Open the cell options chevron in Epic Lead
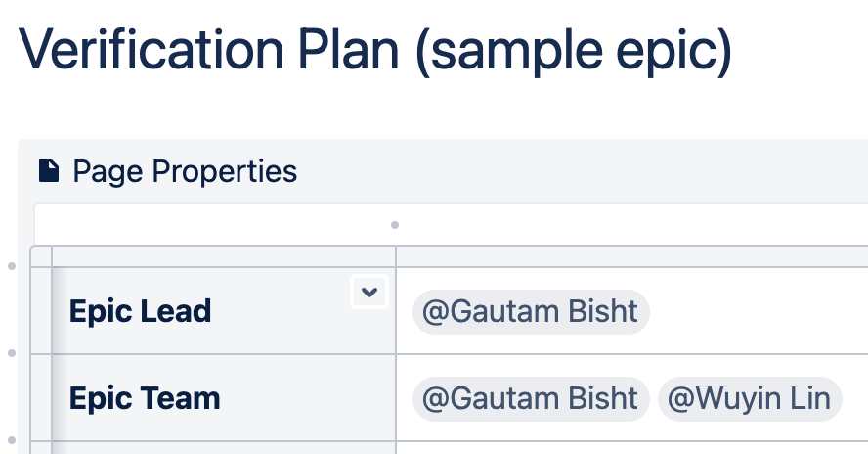Image resolution: width=868 pixels, height=454 pixels. 369,292
